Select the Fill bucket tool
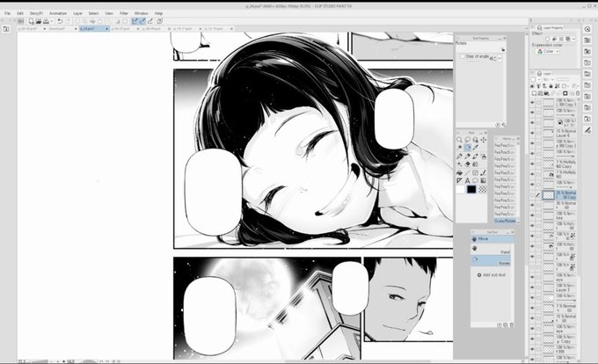This screenshot has width=598, height=364. [459, 172]
